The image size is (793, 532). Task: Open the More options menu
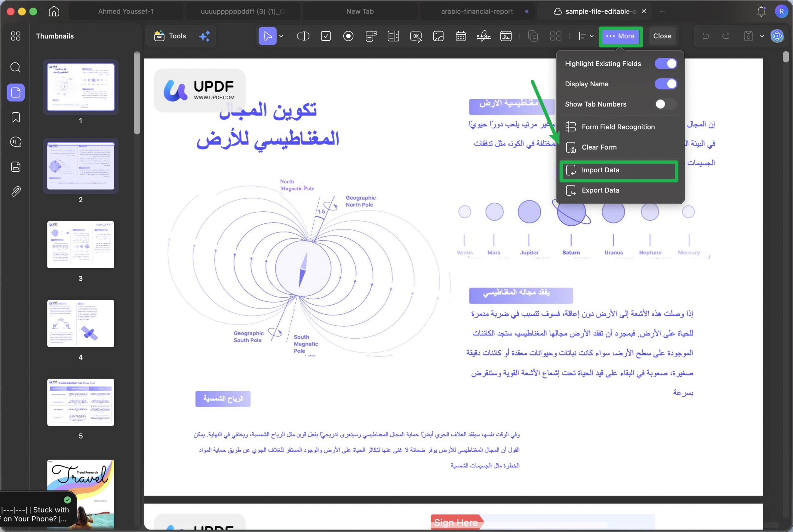620,36
